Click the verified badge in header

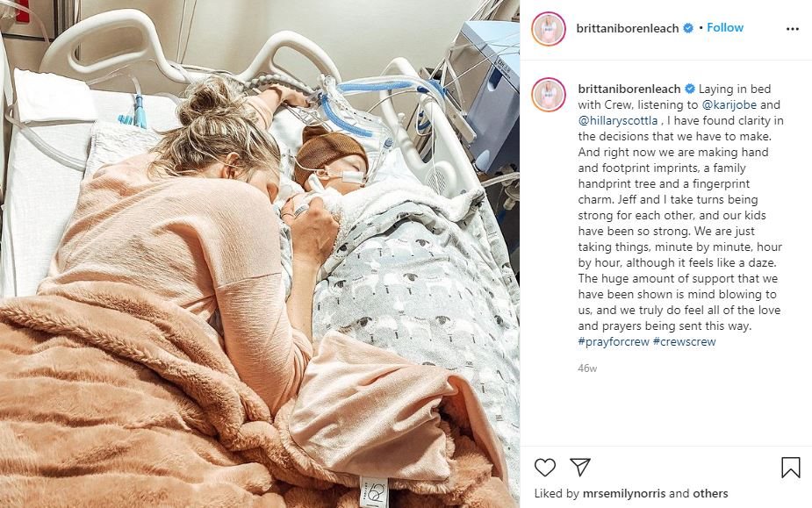tap(688, 28)
